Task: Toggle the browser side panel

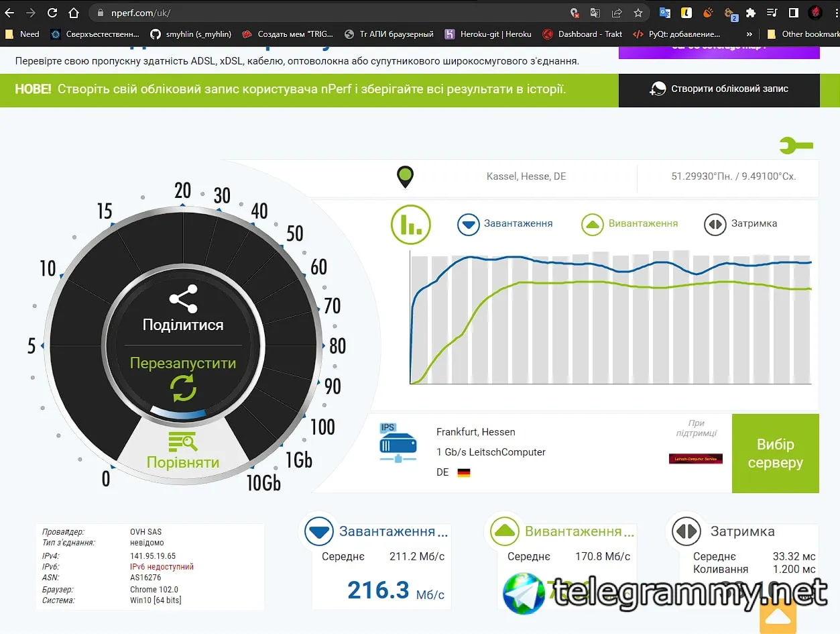Action: pos(793,13)
